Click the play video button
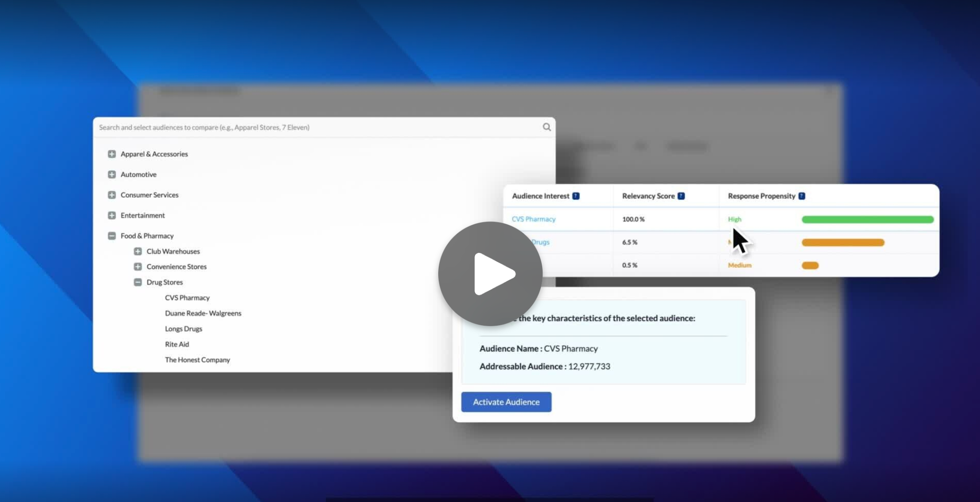The height and width of the screenshot is (502, 980). click(490, 274)
